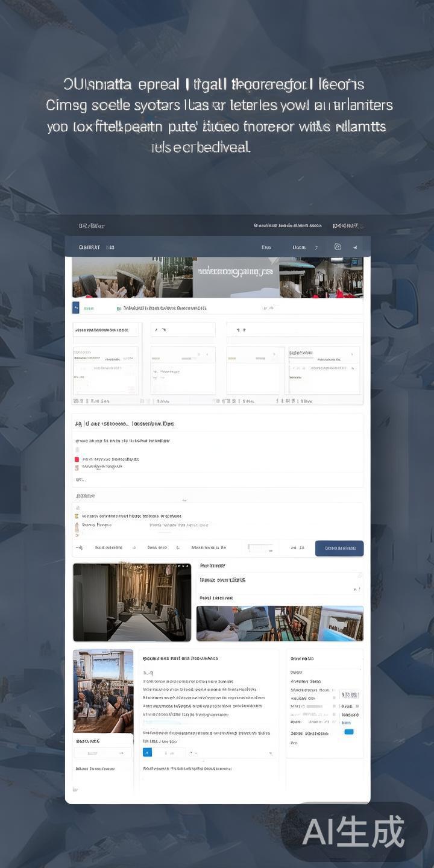434x868 pixels.
Task: Click the slider bar in the filter row
Action: (x=260, y=548)
